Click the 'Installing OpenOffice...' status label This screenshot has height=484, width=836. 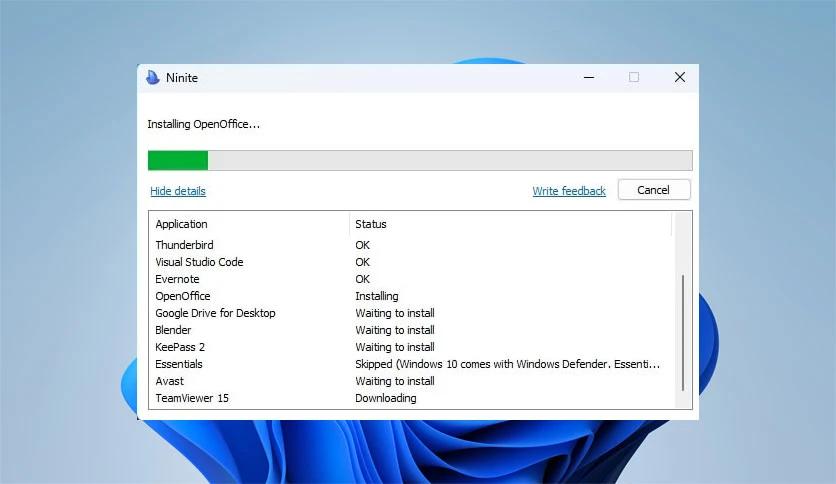point(203,124)
